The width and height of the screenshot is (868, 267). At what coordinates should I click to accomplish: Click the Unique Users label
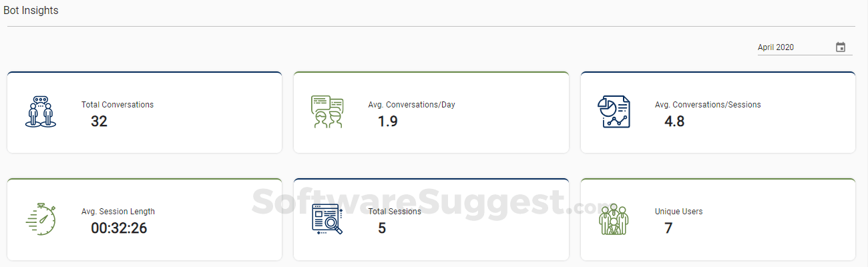pyautogui.click(x=678, y=212)
